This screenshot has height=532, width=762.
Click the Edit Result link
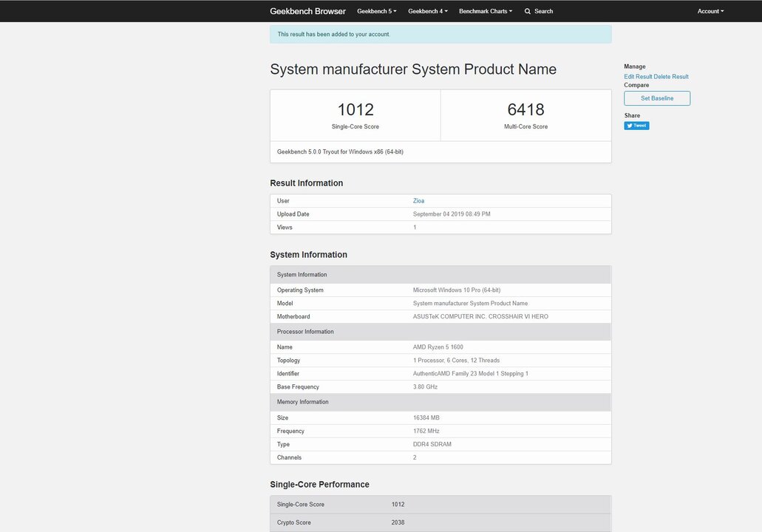click(638, 76)
